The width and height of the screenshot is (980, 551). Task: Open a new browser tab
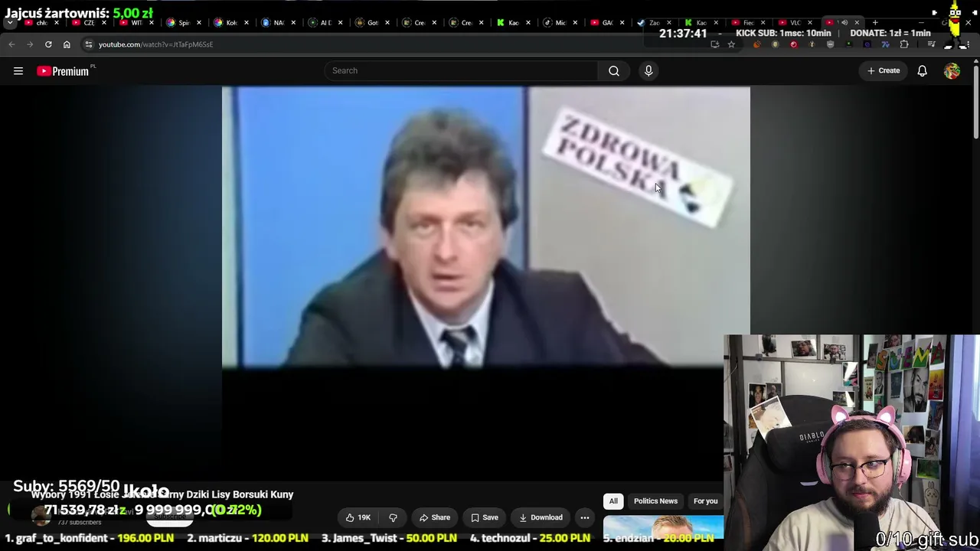875,22
